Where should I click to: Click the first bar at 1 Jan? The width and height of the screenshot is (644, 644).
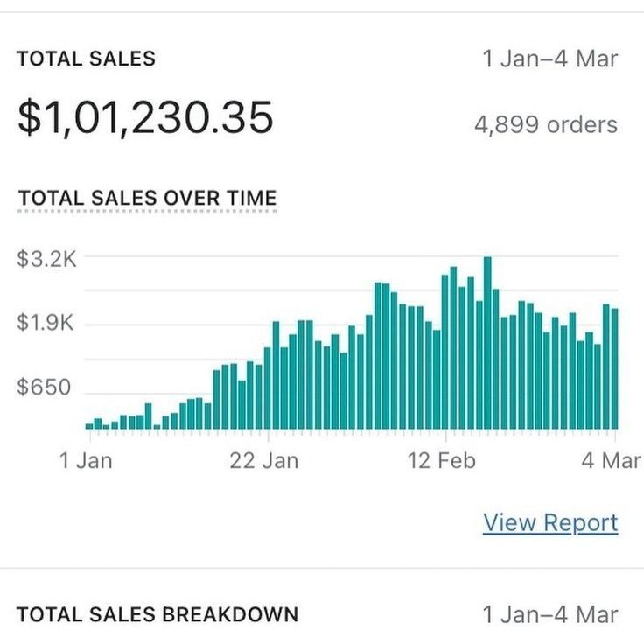click(x=89, y=425)
